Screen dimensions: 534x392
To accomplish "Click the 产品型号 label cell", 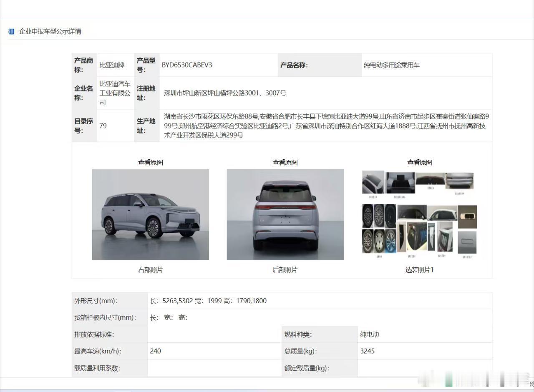I will click(146, 65).
